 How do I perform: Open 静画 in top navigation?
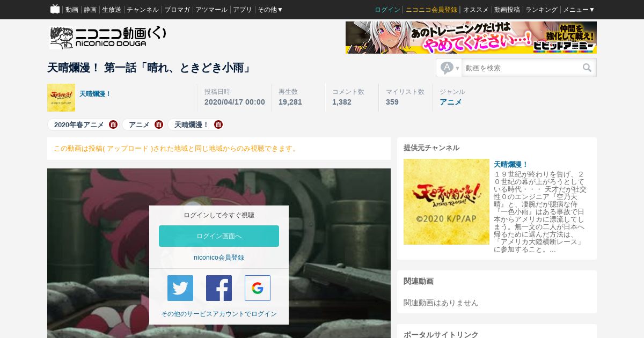pyautogui.click(x=90, y=10)
